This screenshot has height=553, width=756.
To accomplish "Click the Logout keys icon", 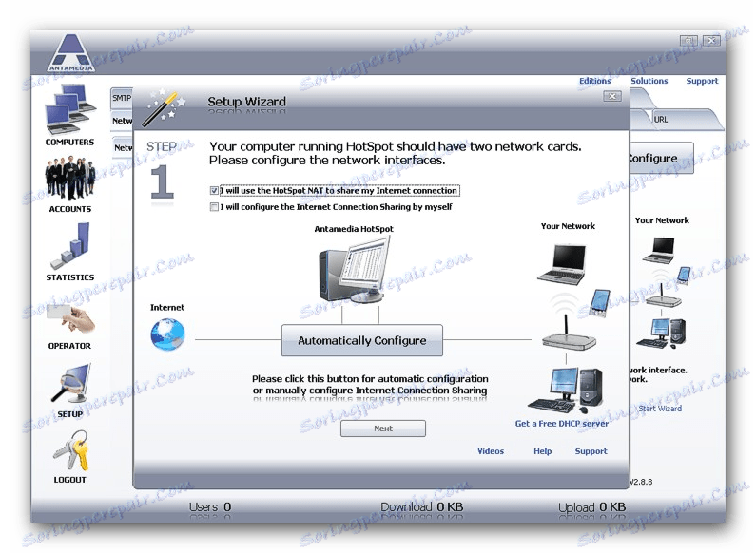I will [71, 451].
